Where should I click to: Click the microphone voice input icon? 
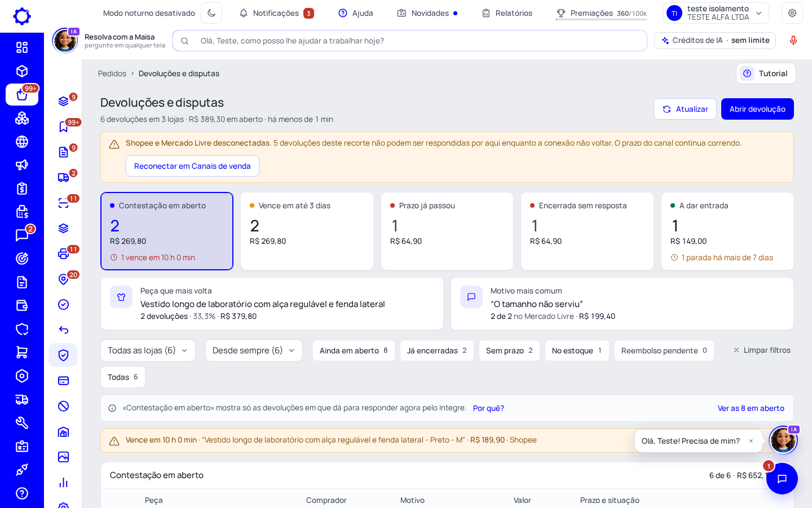point(793,41)
